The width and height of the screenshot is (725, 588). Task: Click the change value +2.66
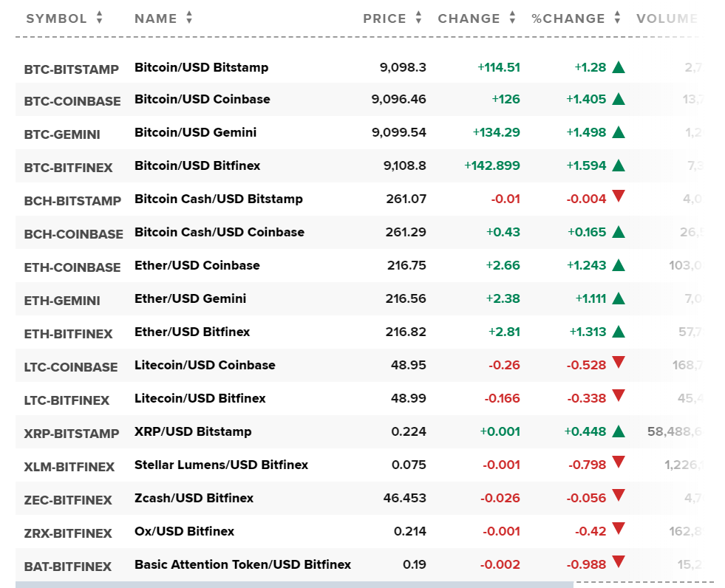[x=503, y=265]
